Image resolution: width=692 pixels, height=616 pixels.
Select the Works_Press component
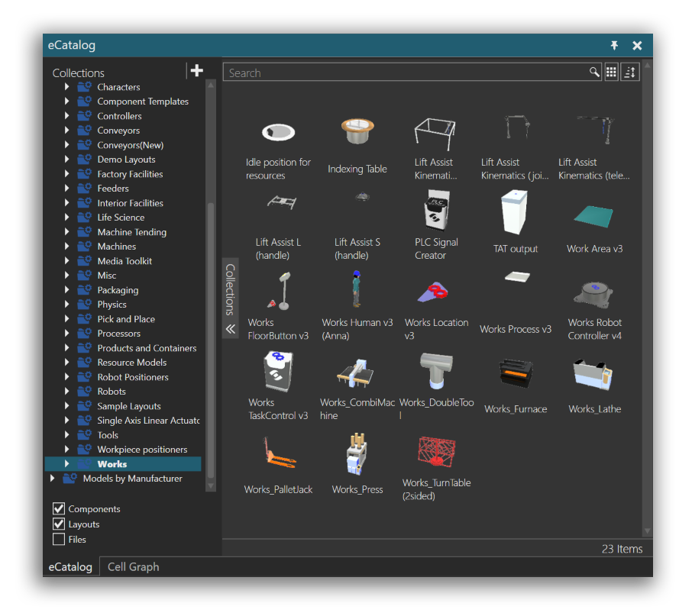[x=357, y=464]
